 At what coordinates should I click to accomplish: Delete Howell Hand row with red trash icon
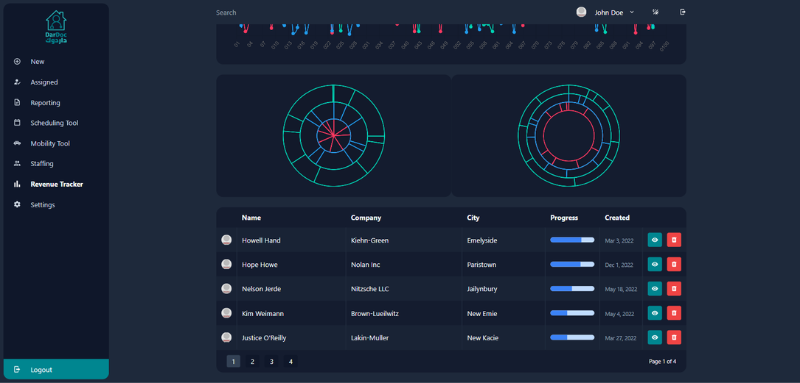tap(674, 240)
